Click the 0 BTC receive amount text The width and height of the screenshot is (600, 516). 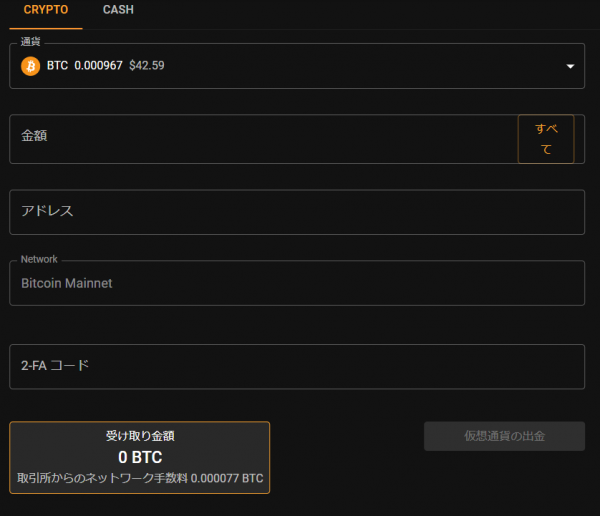coord(140,457)
